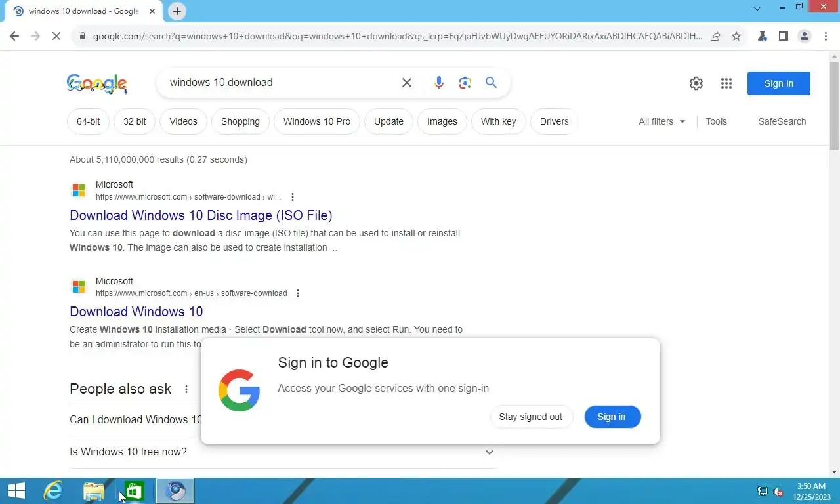Stop page loading with the X button
840x504 pixels.
coord(56,37)
